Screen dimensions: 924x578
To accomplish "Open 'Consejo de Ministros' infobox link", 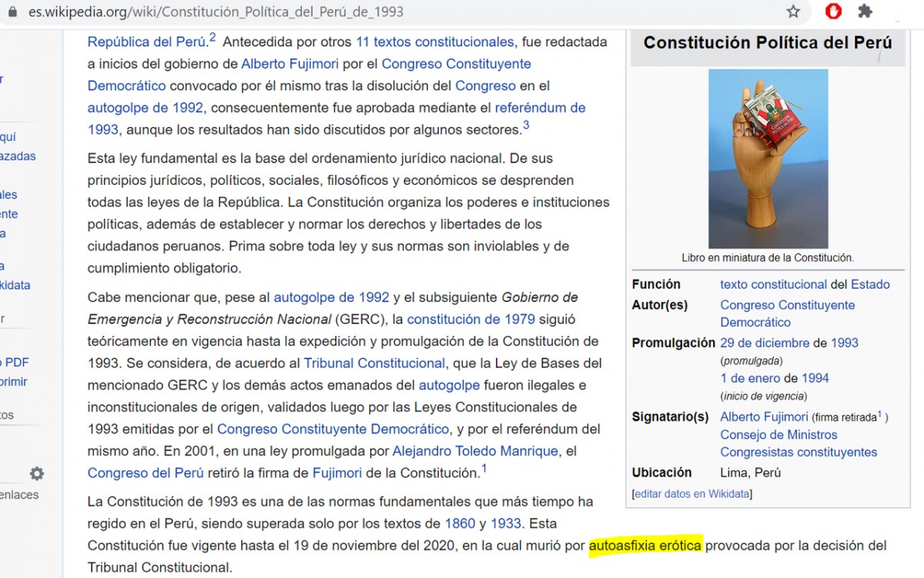I will (778, 435).
